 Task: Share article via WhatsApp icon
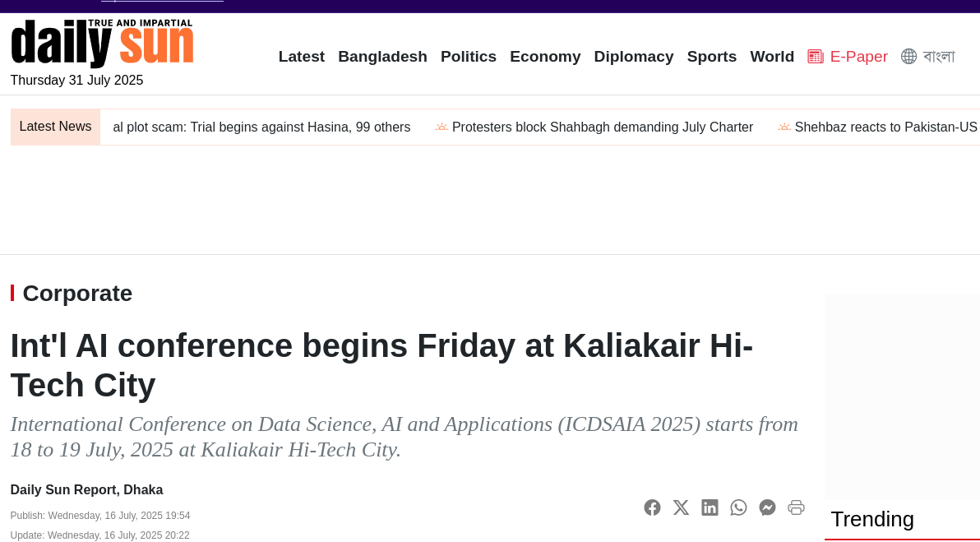coord(738,507)
